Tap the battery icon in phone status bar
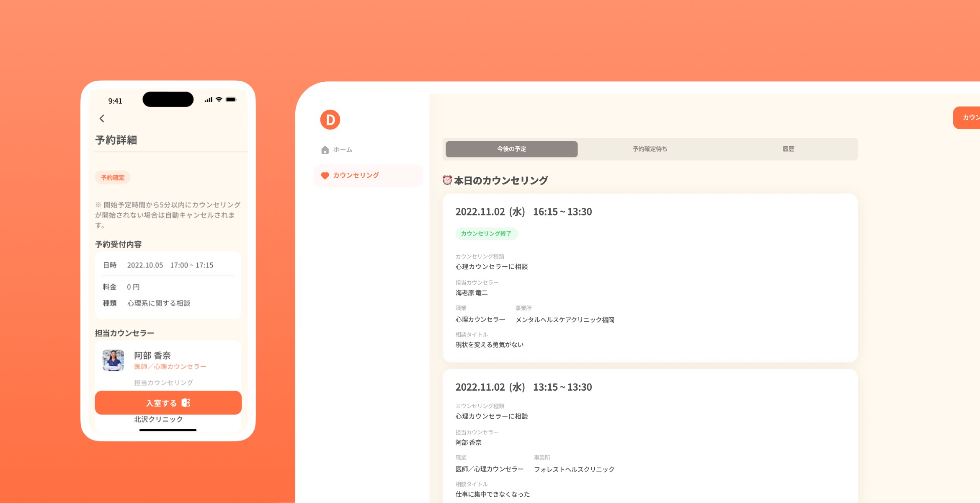Image resolution: width=980 pixels, height=503 pixels. pos(231,100)
